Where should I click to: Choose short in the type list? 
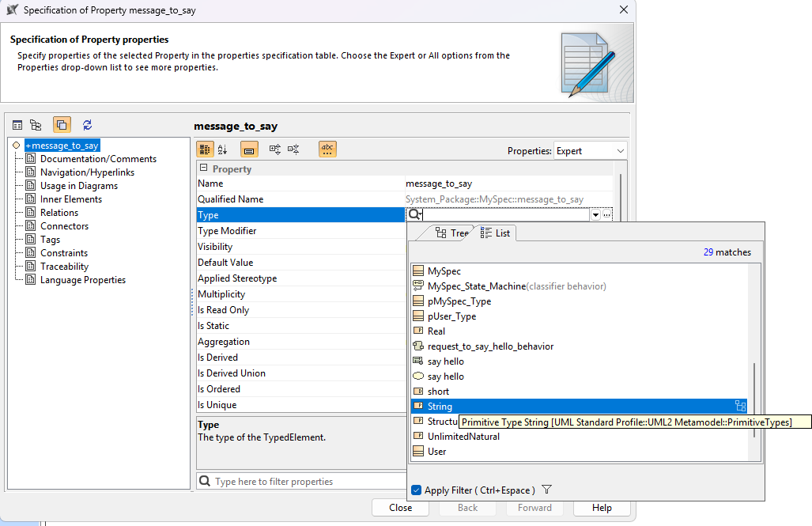pyautogui.click(x=579, y=392)
